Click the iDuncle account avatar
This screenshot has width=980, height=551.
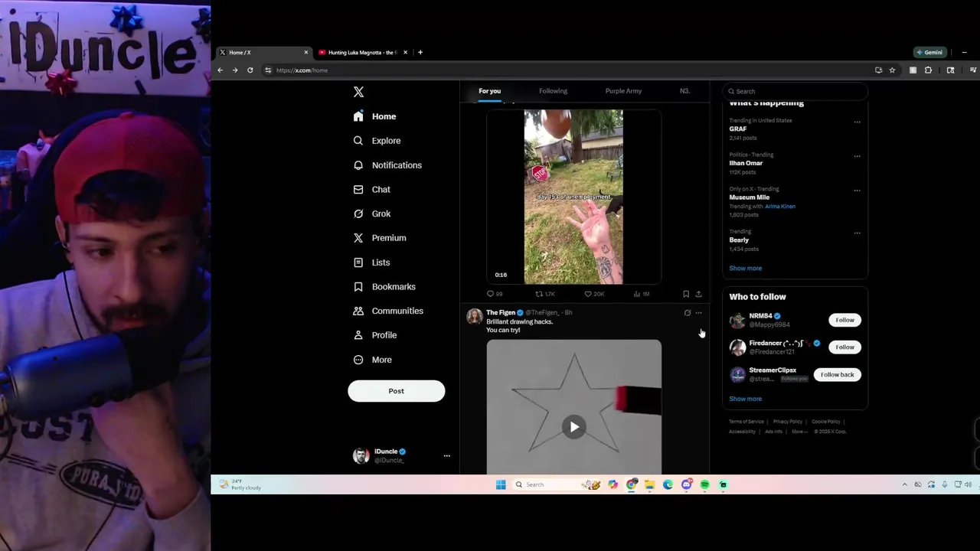click(x=361, y=455)
